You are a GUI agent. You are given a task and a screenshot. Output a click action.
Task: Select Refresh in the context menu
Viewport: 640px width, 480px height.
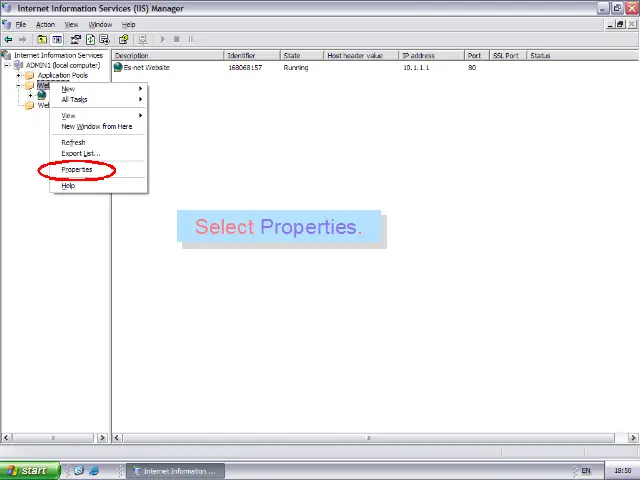tap(73, 142)
